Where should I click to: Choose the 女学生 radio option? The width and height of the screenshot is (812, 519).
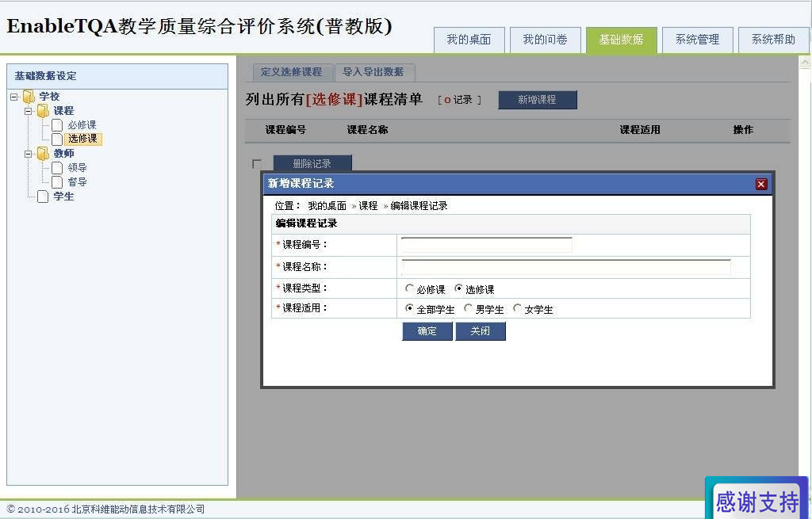pos(517,308)
